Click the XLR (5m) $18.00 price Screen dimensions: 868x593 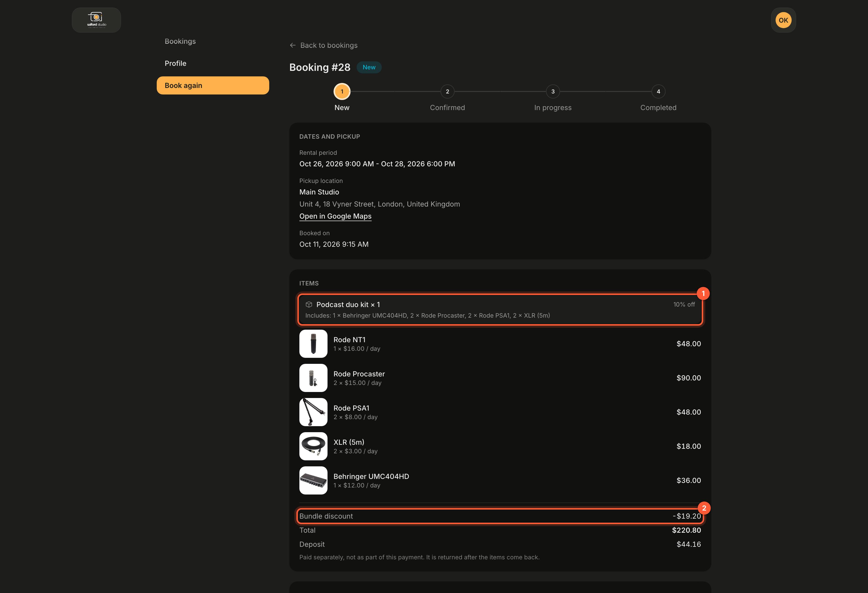coord(689,446)
